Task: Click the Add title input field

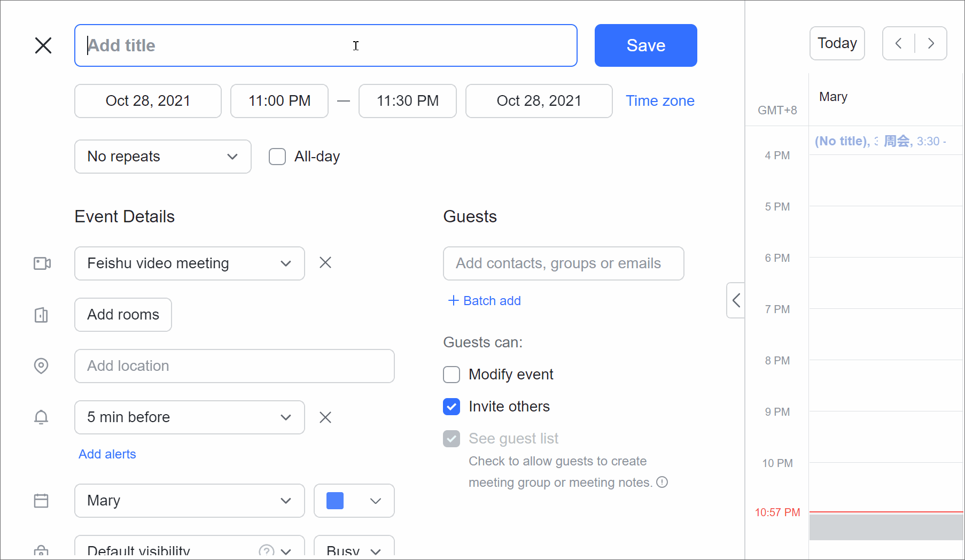Action: [325, 45]
